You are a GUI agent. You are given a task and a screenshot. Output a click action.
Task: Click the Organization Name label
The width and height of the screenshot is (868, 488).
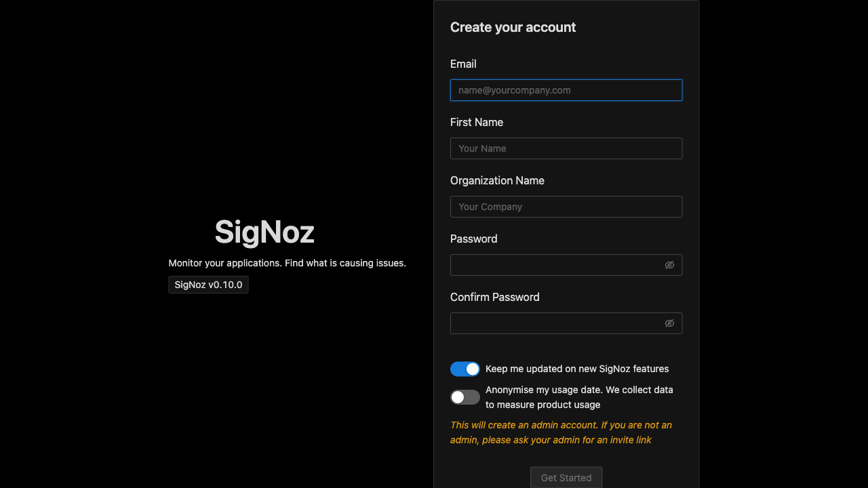[x=497, y=180]
